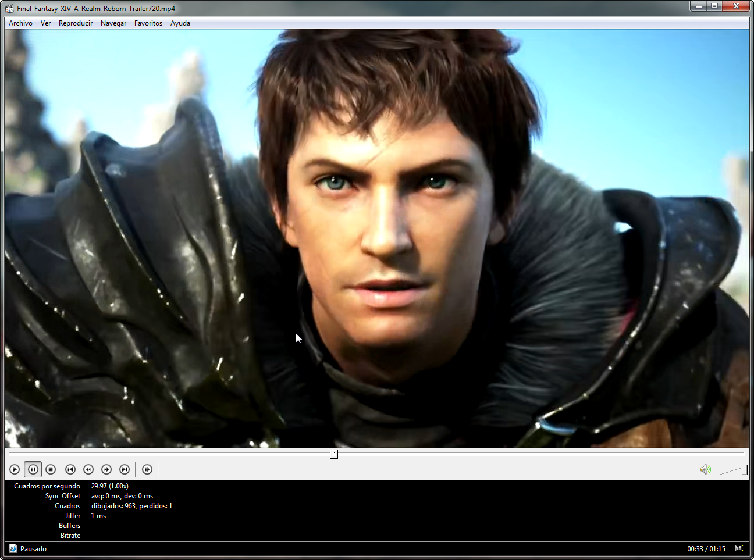The width and height of the screenshot is (754, 560).
Task: Click the 'dibujados: 963, perdidos: 1' value
Action: 132,506
